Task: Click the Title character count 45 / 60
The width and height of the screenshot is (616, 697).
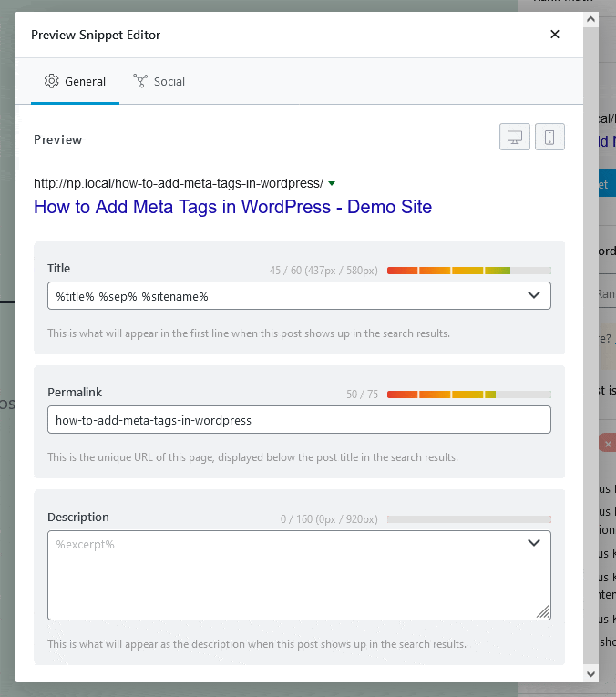Action: coord(323,271)
